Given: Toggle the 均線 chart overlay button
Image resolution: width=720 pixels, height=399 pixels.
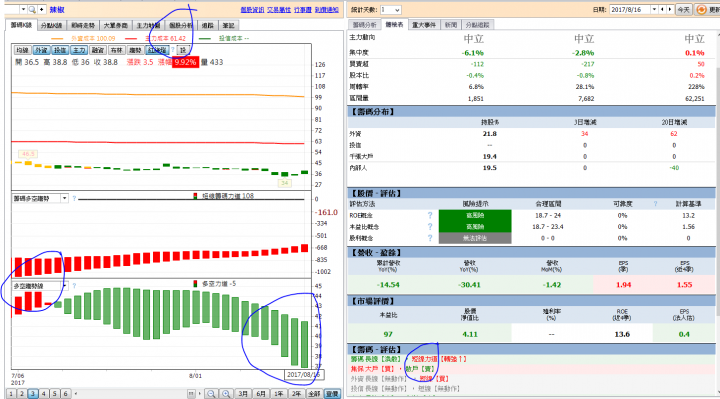Looking at the screenshot, I should (x=22, y=50).
